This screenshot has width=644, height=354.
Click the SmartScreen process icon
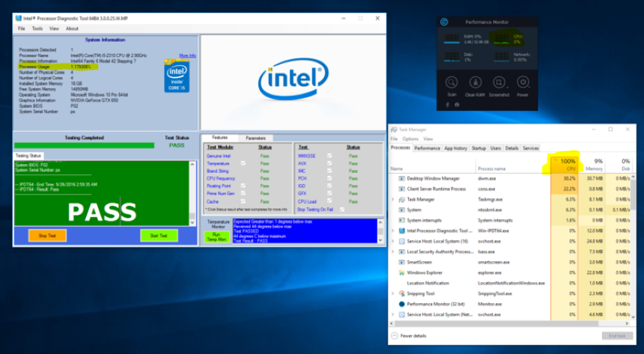401,262
